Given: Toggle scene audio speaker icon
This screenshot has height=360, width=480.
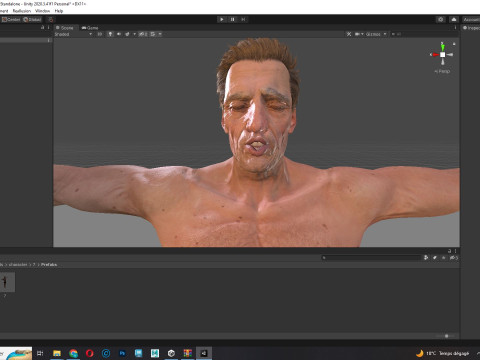Looking at the screenshot, I should click(x=119, y=34).
